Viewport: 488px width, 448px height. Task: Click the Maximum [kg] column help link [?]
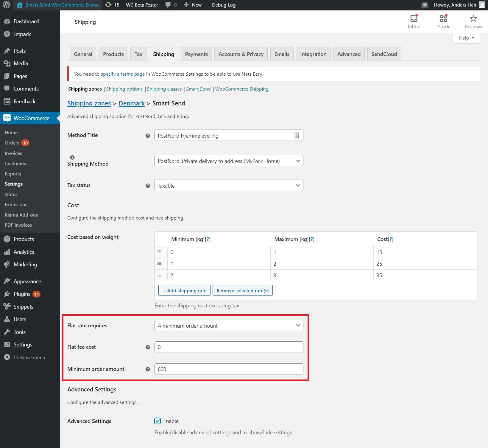click(311, 239)
